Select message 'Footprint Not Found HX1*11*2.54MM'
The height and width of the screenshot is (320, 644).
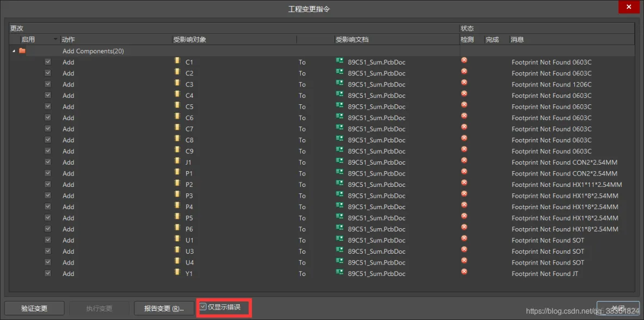(567, 185)
